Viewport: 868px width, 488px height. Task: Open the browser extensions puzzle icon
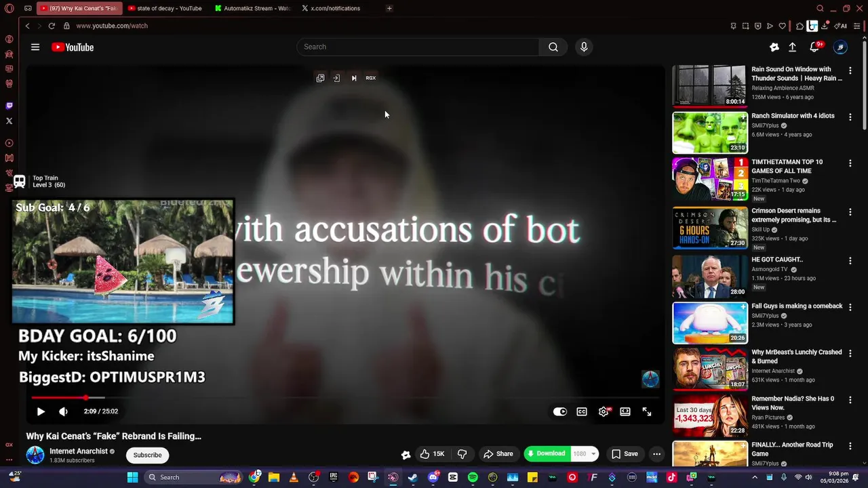800,26
